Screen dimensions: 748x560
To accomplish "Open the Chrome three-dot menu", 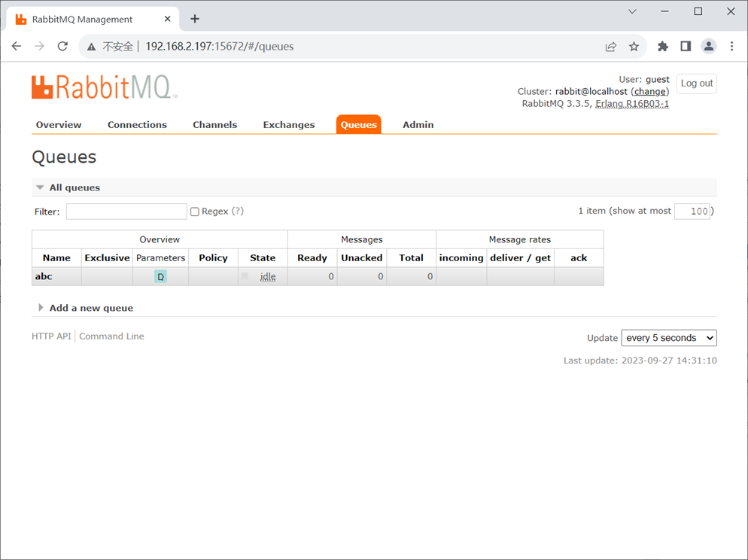I will (731, 46).
